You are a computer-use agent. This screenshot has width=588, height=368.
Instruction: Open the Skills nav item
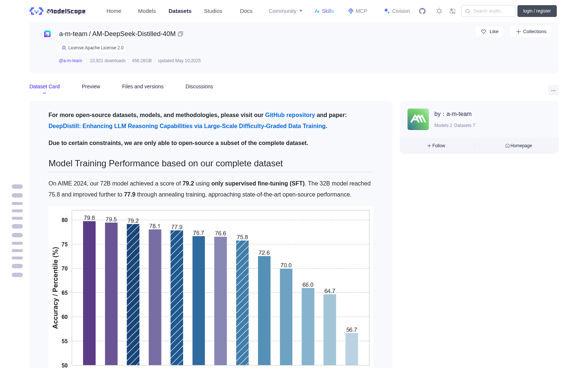pos(324,11)
